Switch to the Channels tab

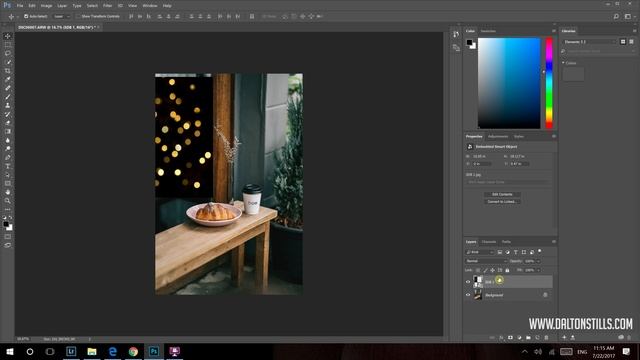point(489,242)
